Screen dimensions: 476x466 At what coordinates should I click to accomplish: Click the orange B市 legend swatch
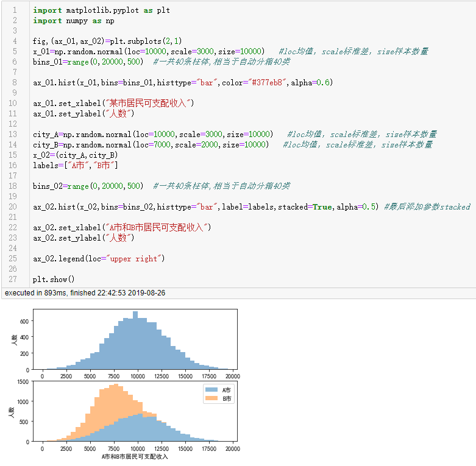click(213, 398)
